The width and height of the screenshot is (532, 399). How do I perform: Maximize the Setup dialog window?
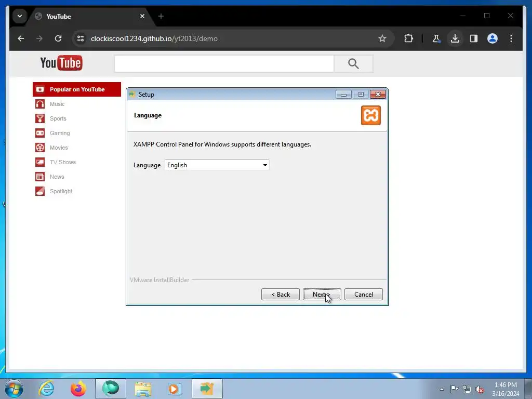pos(361,95)
